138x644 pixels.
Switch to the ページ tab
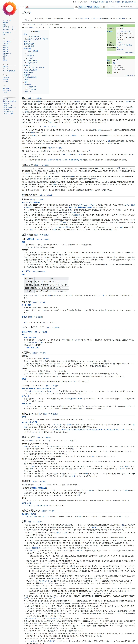pyautogui.click(x=22, y=7)
